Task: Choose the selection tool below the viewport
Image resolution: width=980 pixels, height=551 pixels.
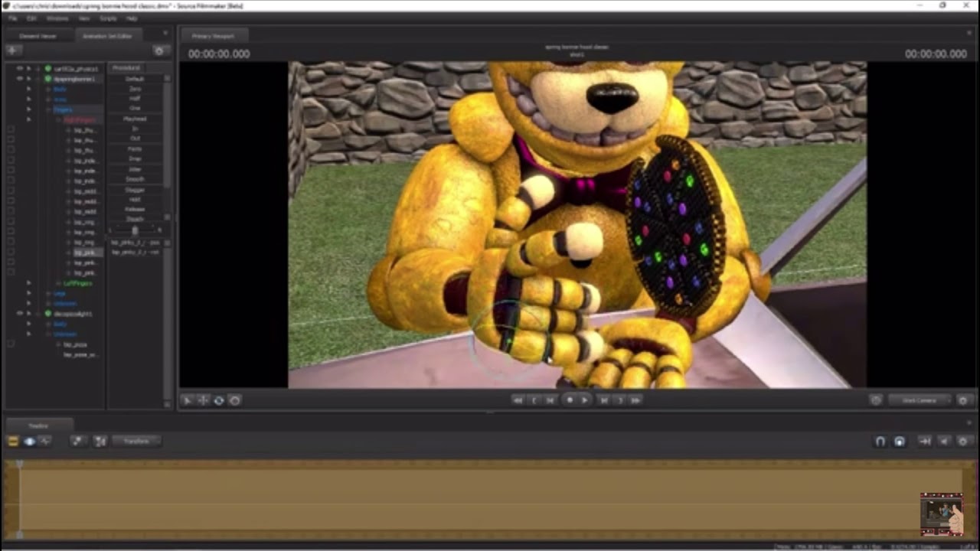Action: pyautogui.click(x=188, y=400)
